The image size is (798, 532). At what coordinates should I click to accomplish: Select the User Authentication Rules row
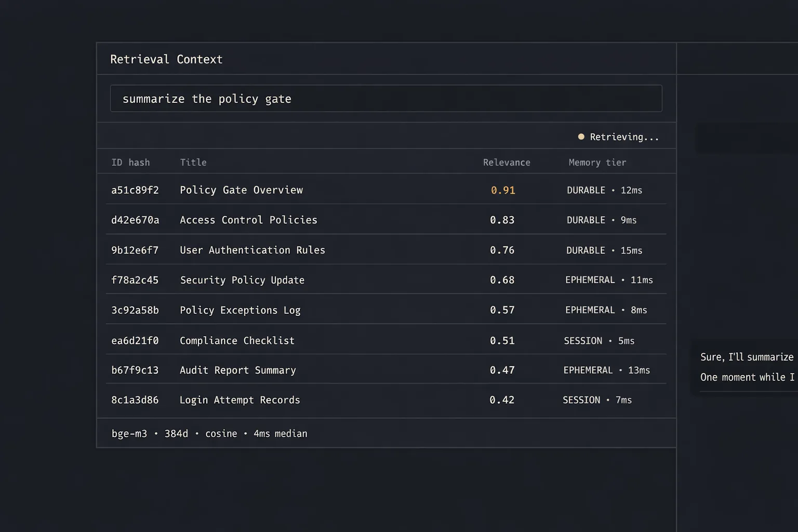click(386, 250)
